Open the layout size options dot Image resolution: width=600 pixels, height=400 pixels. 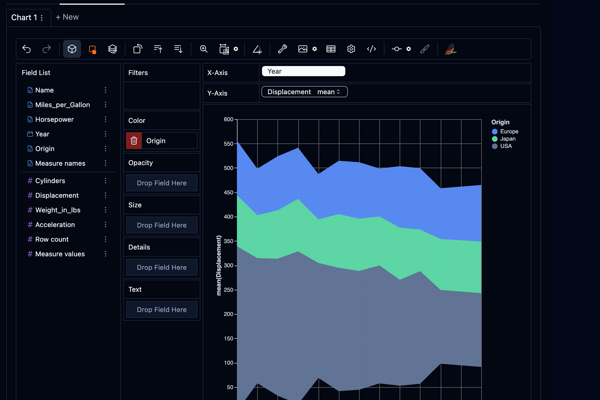click(236, 49)
